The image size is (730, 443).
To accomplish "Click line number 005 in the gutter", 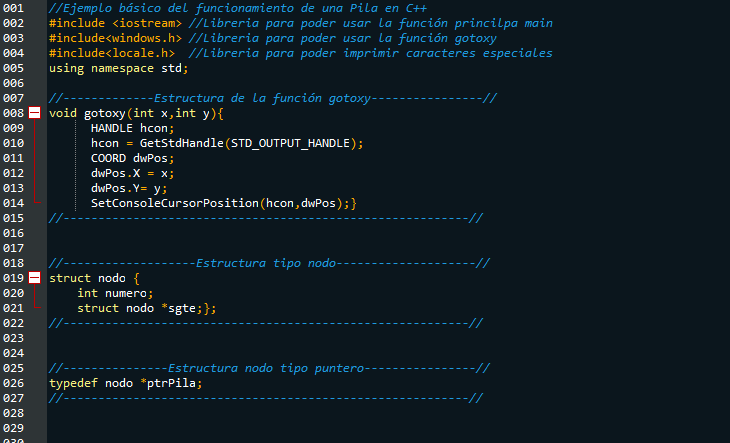I will point(14,68).
